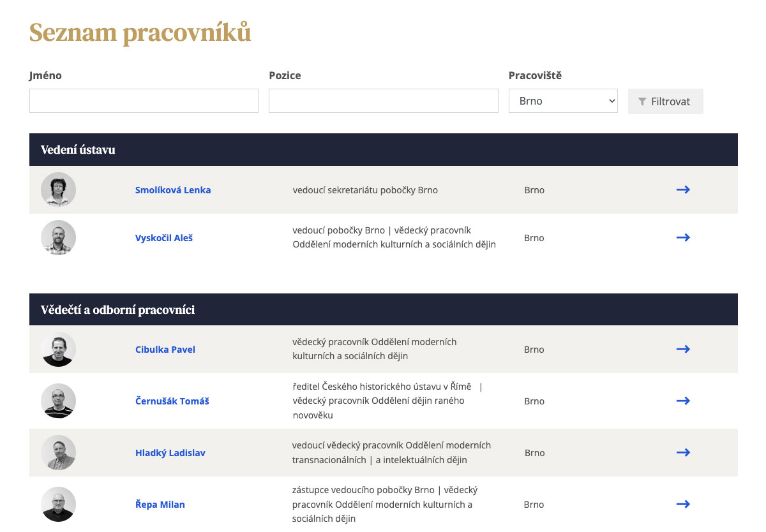Viewport: 766px width, 532px height.
Task: Click the arrow icon for Smolíková Lenka
Action: 683,189
